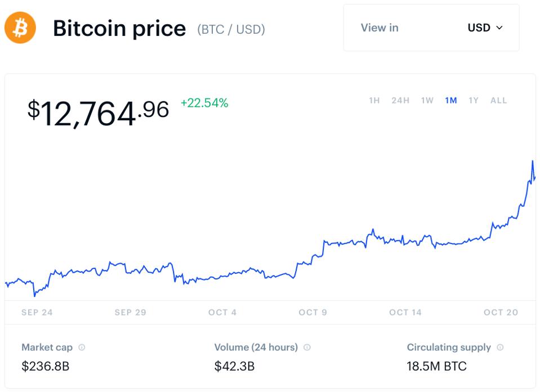The width and height of the screenshot is (540, 392).
Task: Select the 1W timeframe
Action: [x=426, y=100]
